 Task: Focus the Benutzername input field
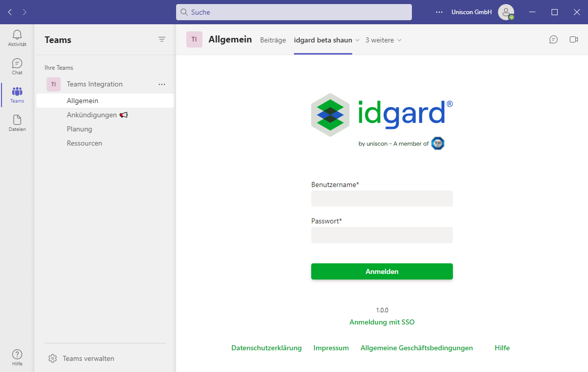382,199
